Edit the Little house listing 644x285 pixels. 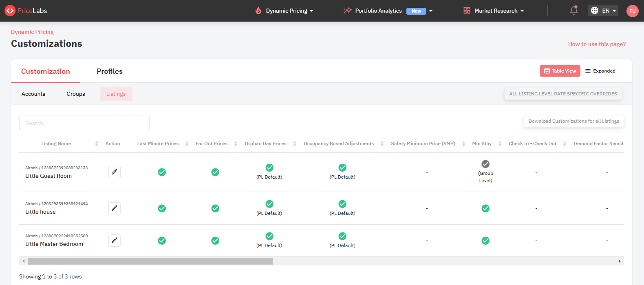click(115, 208)
